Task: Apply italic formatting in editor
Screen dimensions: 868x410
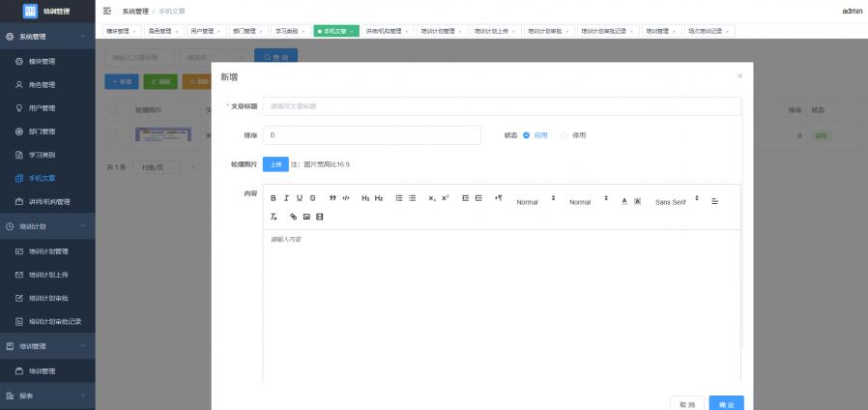Action: tap(286, 198)
